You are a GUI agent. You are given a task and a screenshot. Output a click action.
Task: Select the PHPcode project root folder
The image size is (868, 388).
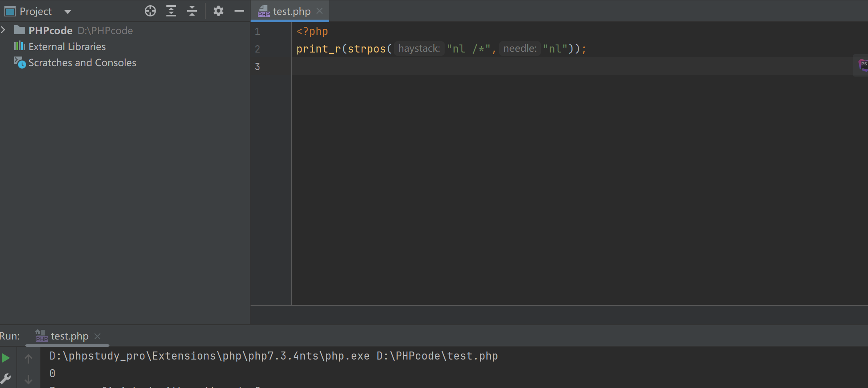click(x=51, y=30)
